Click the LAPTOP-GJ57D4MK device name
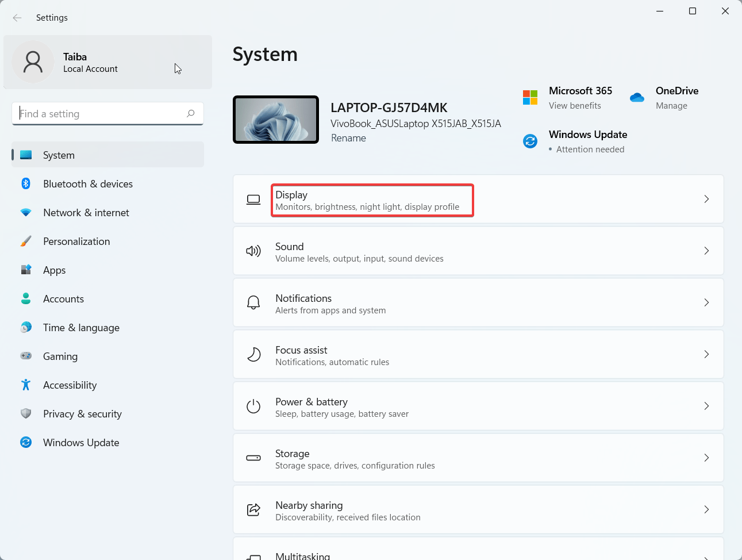 [x=389, y=108]
